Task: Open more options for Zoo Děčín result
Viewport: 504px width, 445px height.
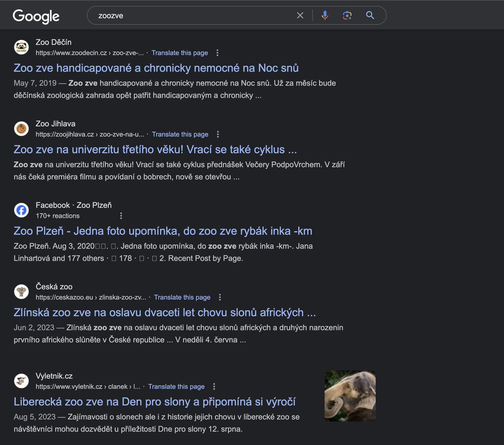Action: tap(217, 53)
